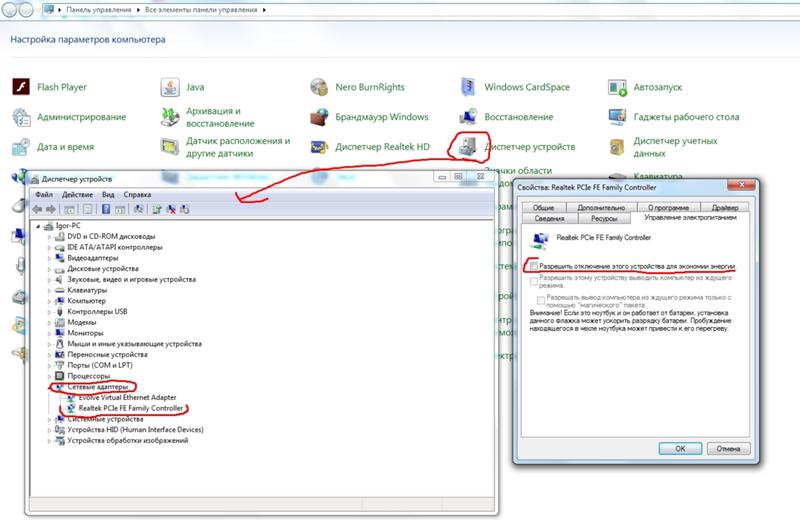Screen dimensions: 800x526
Task: Click the Update driver toolbar icon
Action: (157, 209)
